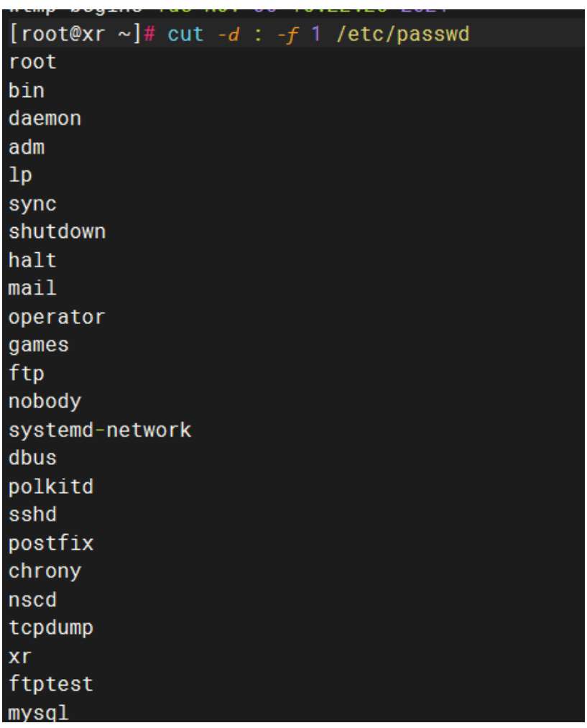
Task: Place cursor on the halt line
Action: tap(32, 260)
